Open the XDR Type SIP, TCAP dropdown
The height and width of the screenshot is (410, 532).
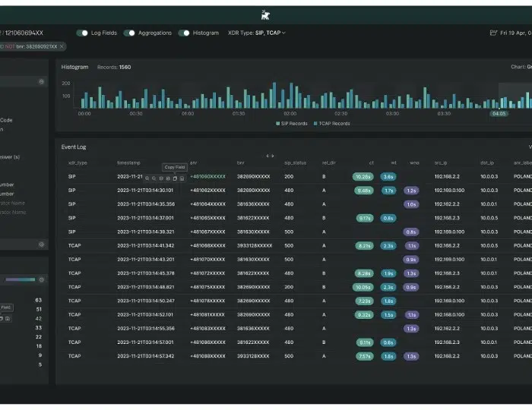click(257, 33)
